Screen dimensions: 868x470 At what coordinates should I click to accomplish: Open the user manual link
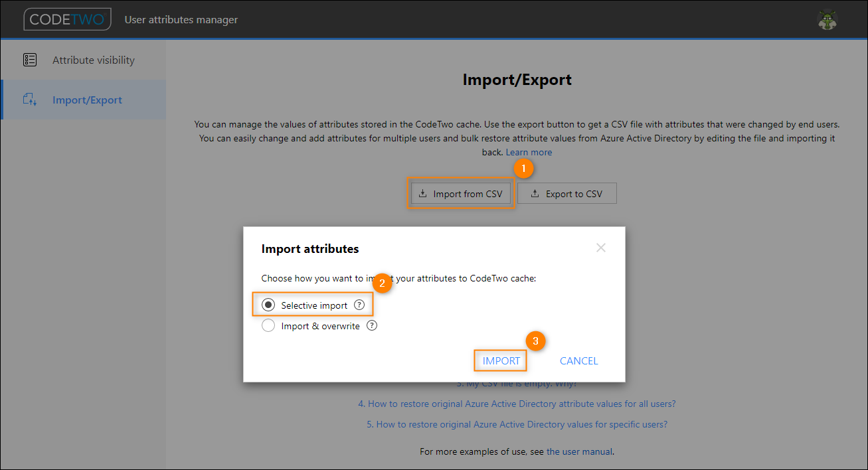[x=579, y=451]
